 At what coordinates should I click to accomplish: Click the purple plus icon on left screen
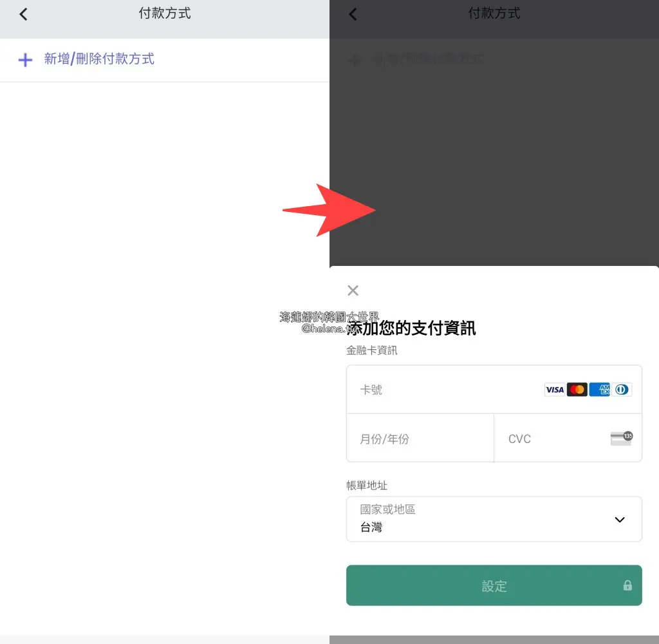25,60
